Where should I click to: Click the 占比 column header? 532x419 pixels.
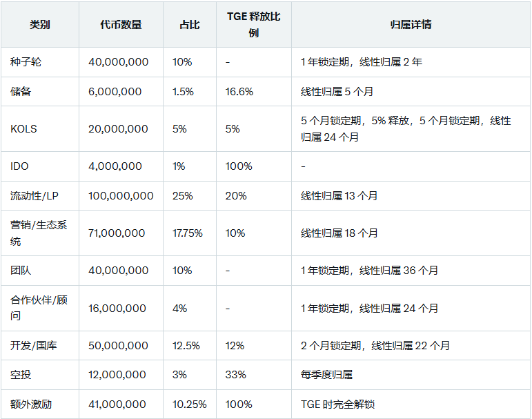click(x=189, y=25)
